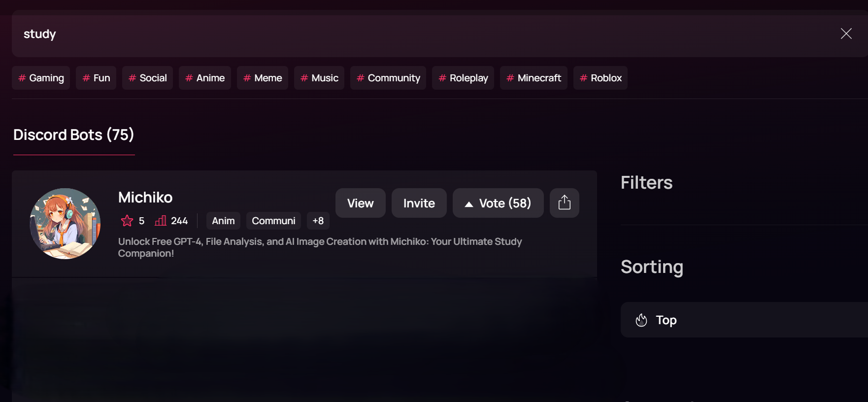Image resolution: width=868 pixels, height=402 pixels.
Task: Open the Top sorting dropdown
Action: [x=744, y=320]
